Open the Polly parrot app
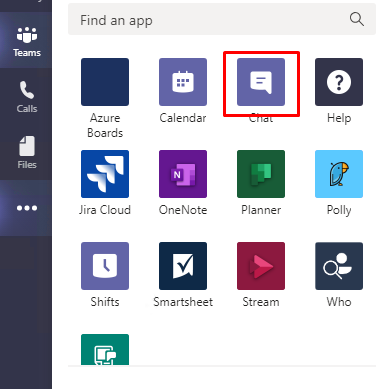This screenshot has height=389, width=387. click(x=339, y=174)
